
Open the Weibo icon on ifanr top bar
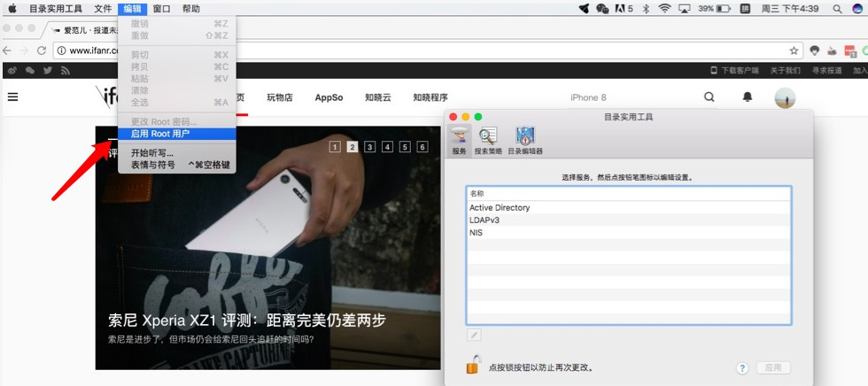(x=12, y=70)
